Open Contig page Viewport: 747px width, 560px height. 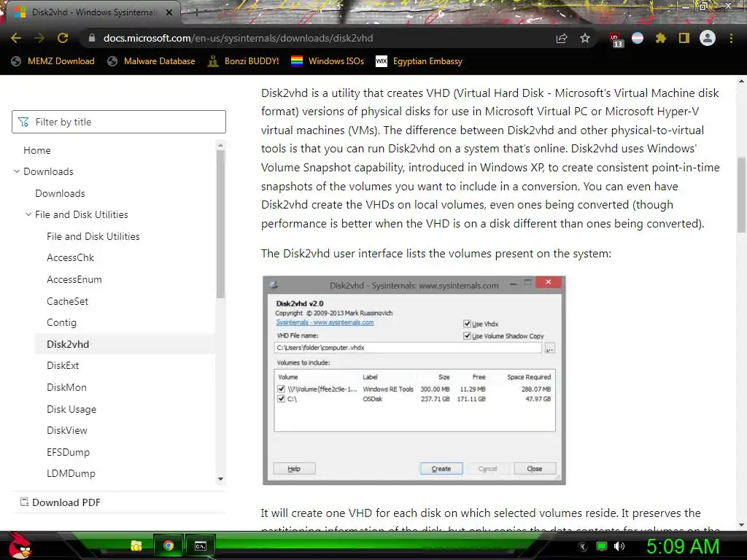point(61,323)
